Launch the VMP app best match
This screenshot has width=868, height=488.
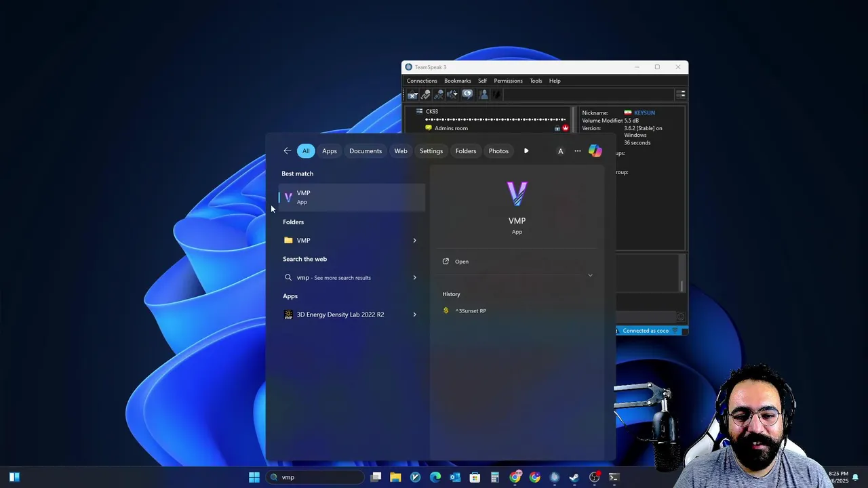click(x=352, y=197)
